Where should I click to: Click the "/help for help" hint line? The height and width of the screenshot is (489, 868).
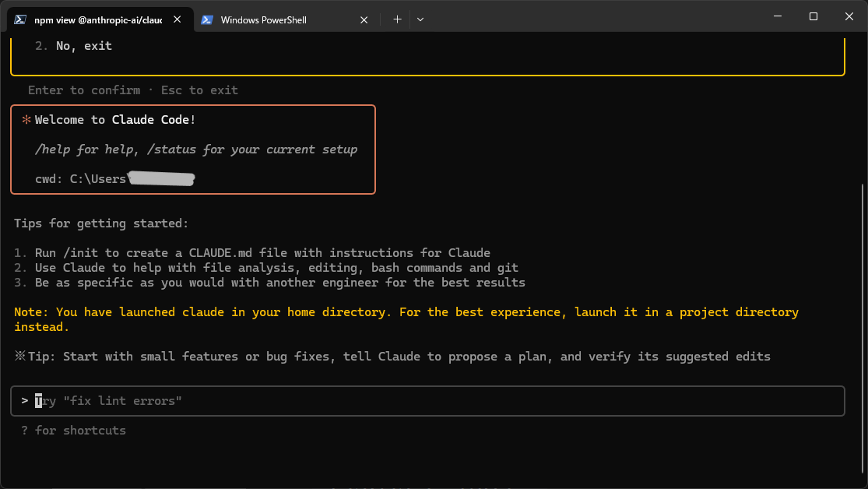(196, 150)
